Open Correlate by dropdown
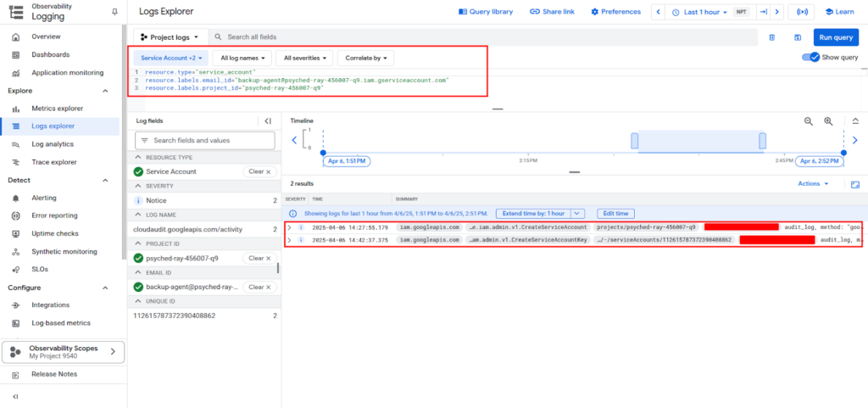868x408 pixels. click(366, 58)
